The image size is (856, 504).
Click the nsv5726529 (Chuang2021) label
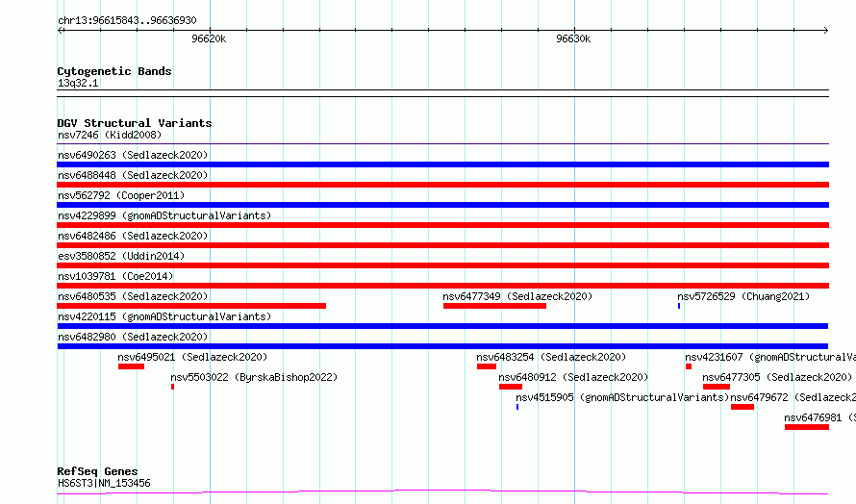pyautogui.click(x=743, y=296)
